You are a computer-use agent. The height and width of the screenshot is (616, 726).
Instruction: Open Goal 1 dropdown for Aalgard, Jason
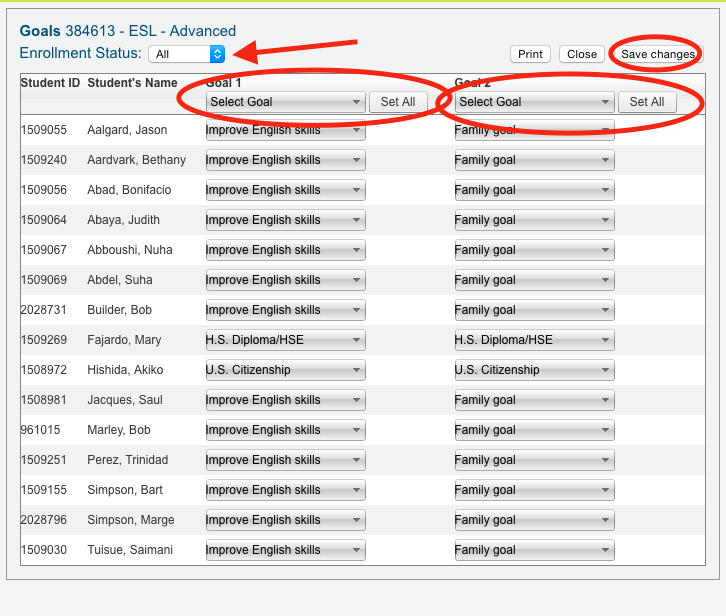(x=285, y=130)
